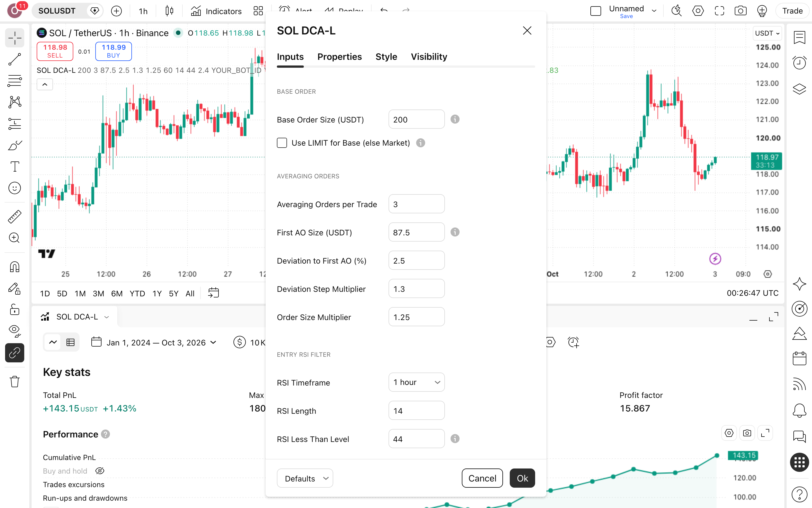Viewport: 812px width, 508px height.
Task: Open the Fibonacci retracement tool
Action: pyautogui.click(x=14, y=81)
